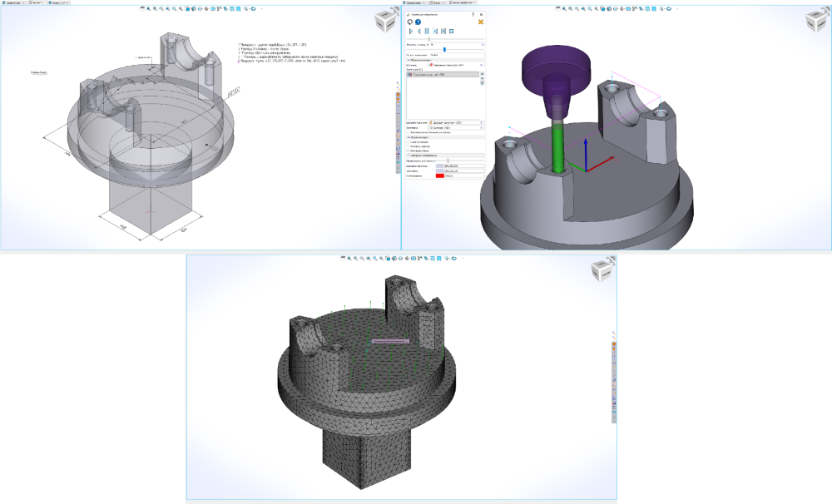Pick the Заготовка lavender color swatch
Screen dimensions: 832x504
coord(440,170)
